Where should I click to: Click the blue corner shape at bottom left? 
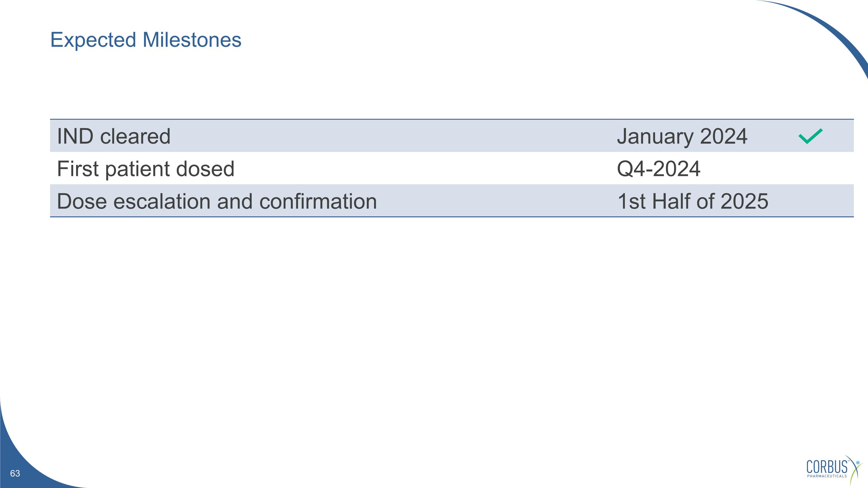click(x=24, y=461)
